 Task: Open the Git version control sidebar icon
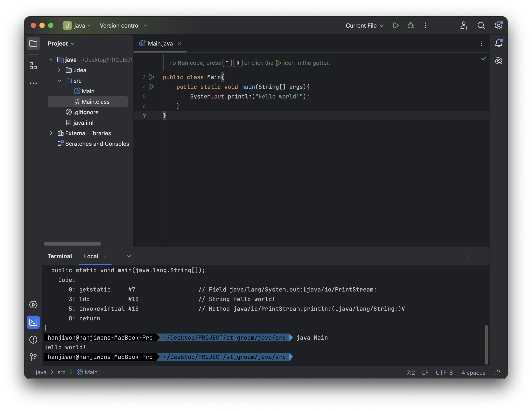click(x=33, y=357)
